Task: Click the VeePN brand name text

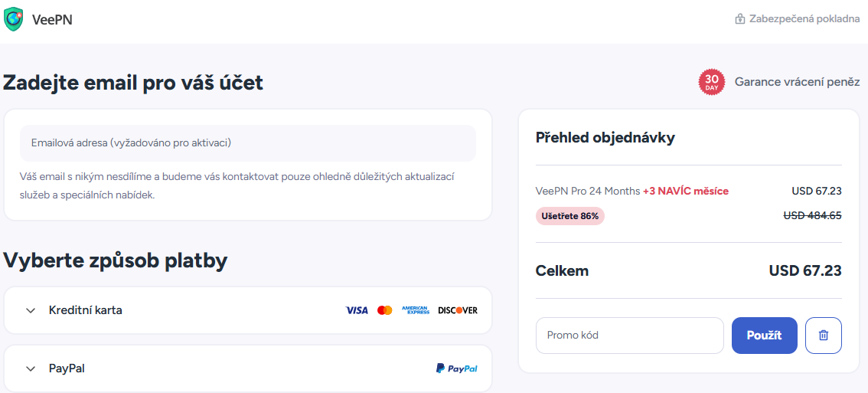Action: pos(52,20)
